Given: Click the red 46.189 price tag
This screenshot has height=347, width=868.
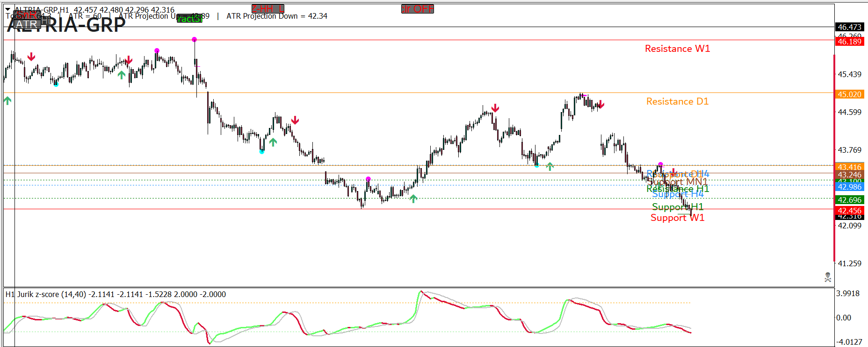Looking at the screenshot, I should click(x=849, y=42).
